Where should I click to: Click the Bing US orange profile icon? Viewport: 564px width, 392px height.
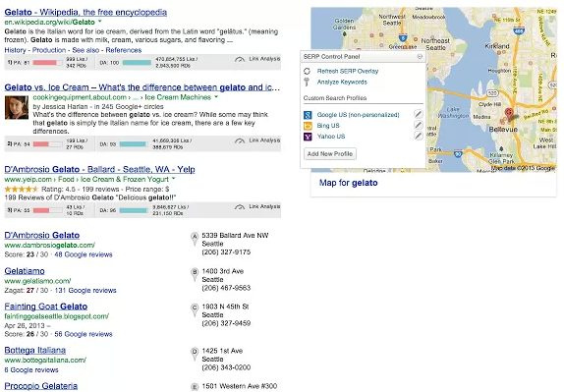(x=308, y=126)
